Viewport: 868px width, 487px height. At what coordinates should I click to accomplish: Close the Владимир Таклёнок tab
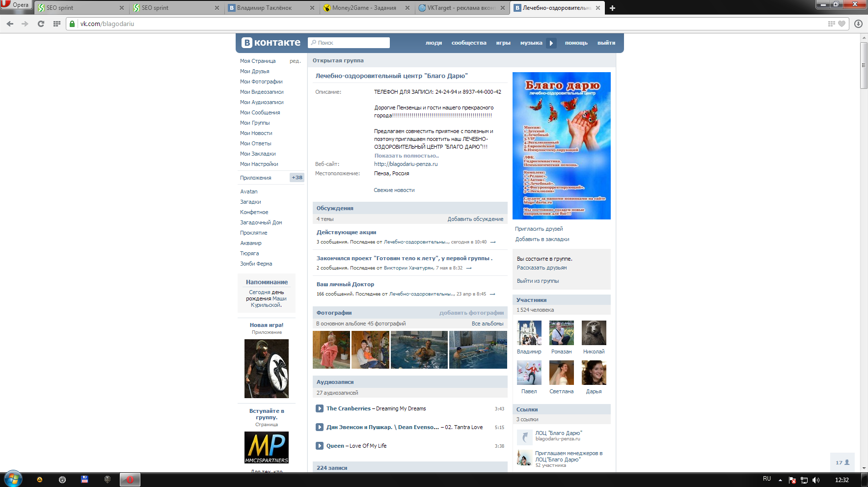click(x=312, y=8)
